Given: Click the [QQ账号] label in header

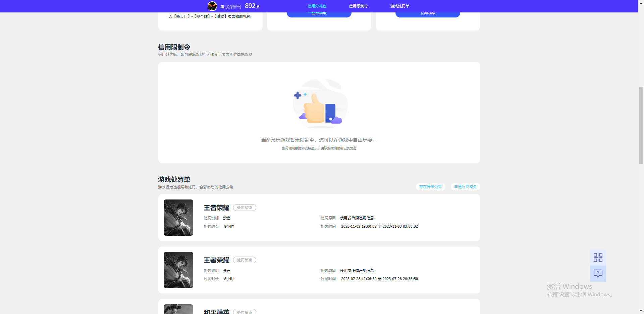Looking at the screenshot, I should pyautogui.click(x=233, y=7).
